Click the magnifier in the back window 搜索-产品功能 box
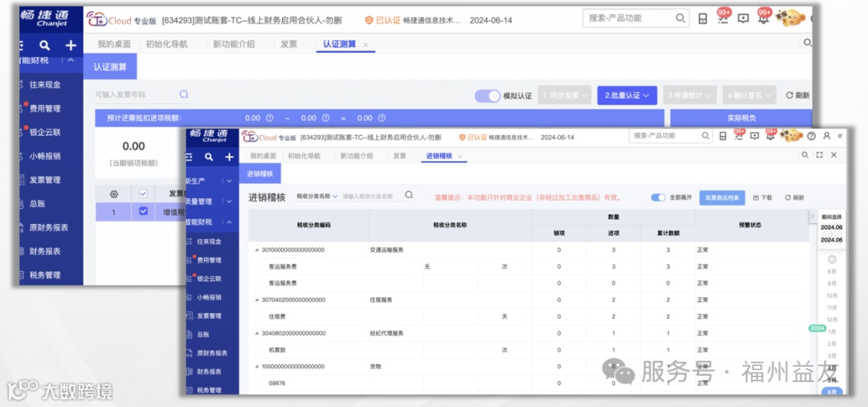This screenshot has height=407, width=868. click(681, 18)
